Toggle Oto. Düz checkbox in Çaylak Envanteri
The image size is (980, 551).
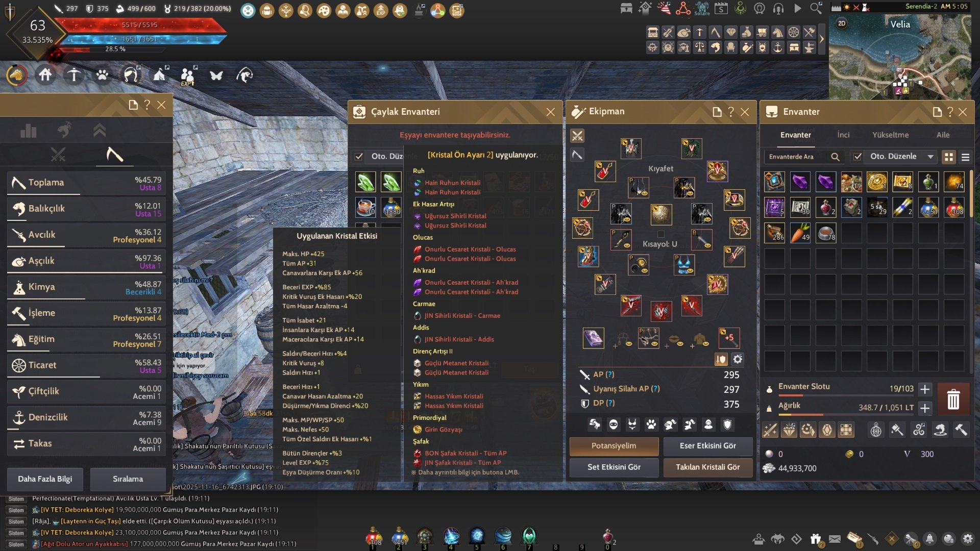tap(359, 156)
